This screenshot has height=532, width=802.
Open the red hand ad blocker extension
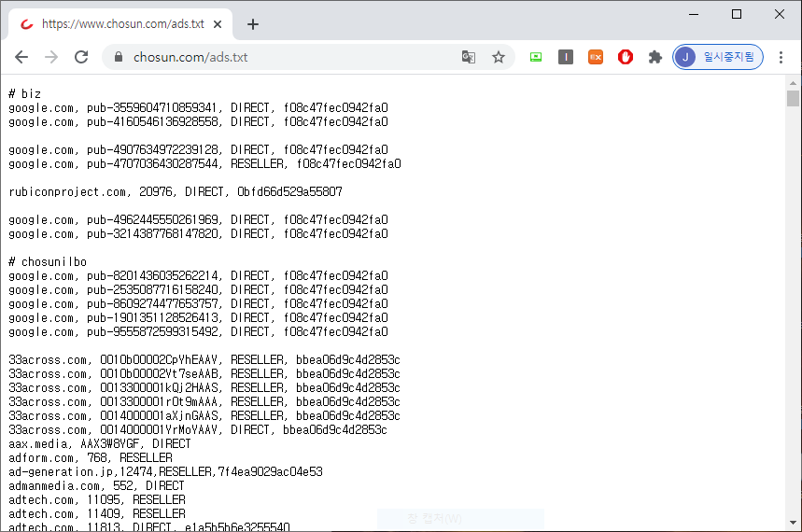coord(625,57)
